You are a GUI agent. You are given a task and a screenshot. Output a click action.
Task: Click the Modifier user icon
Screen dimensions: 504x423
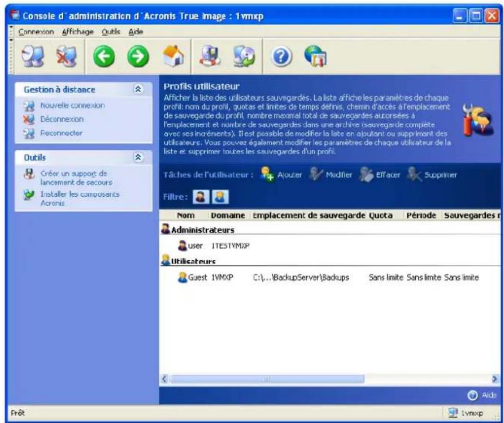(316, 174)
